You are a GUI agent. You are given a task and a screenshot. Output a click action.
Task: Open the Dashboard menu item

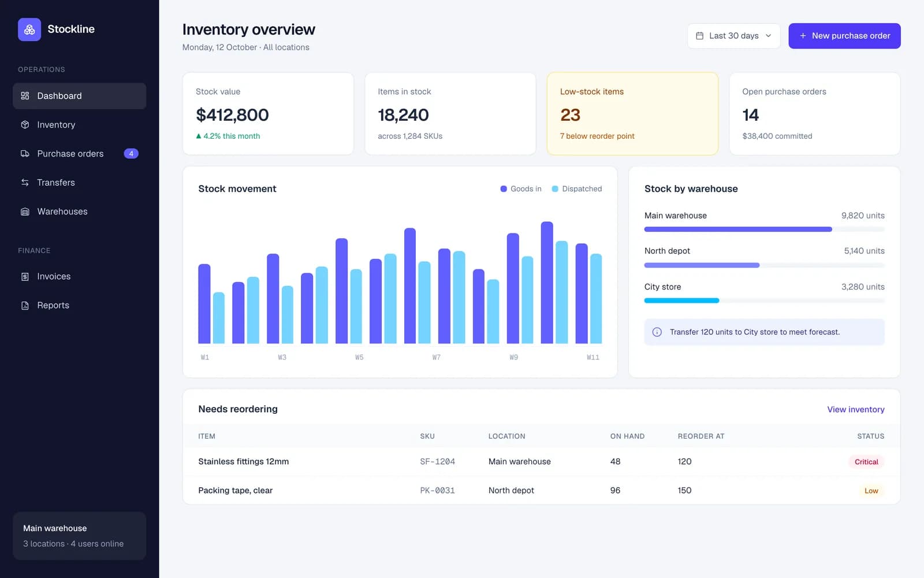tap(79, 96)
